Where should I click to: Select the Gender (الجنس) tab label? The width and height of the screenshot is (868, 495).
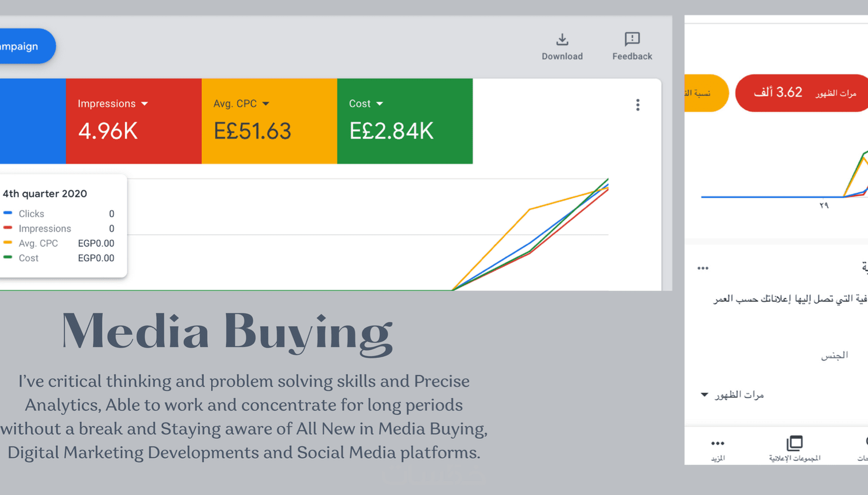(x=834, y=355)
